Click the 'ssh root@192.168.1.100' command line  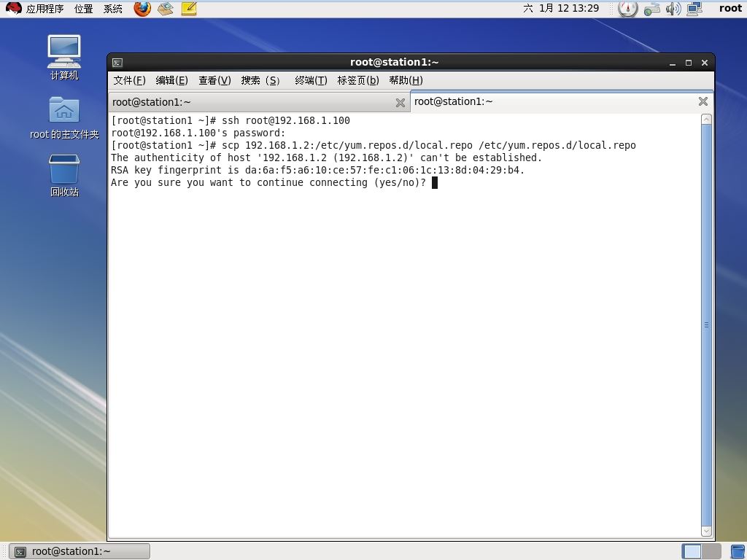(x=231, y=120)
